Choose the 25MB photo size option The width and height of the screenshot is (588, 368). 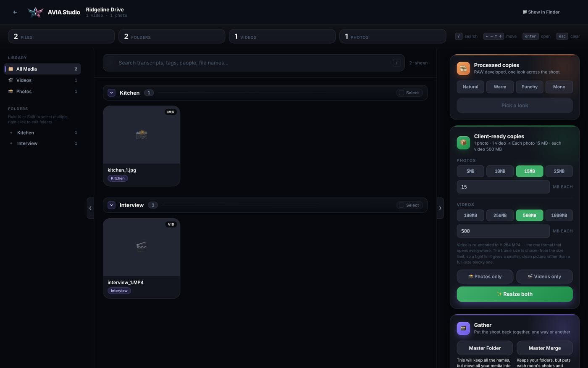click(x=559, y=171)
